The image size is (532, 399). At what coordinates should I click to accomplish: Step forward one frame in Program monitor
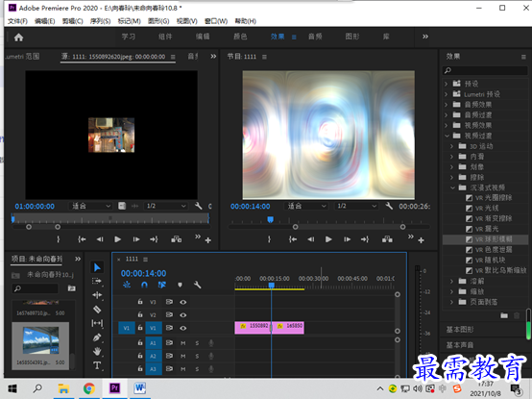tap(347, 239)
